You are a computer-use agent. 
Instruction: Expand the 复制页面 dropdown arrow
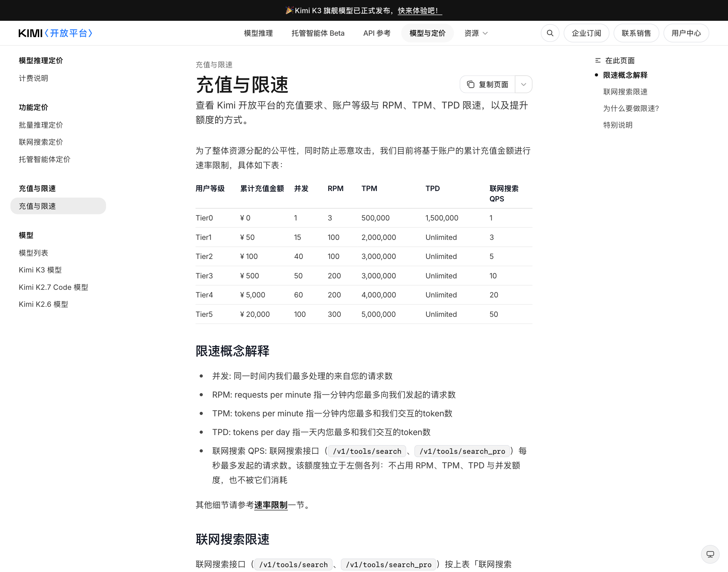tap(523, 84)
